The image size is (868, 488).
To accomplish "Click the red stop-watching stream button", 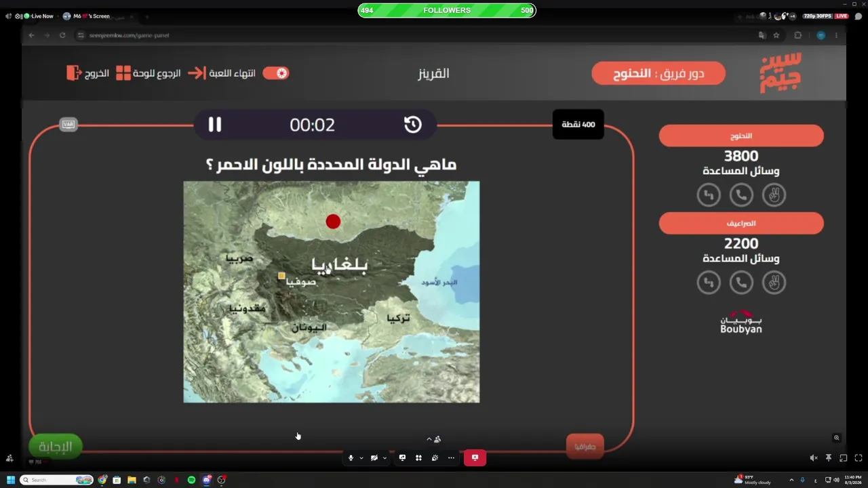I will click(x=475, y=458).
